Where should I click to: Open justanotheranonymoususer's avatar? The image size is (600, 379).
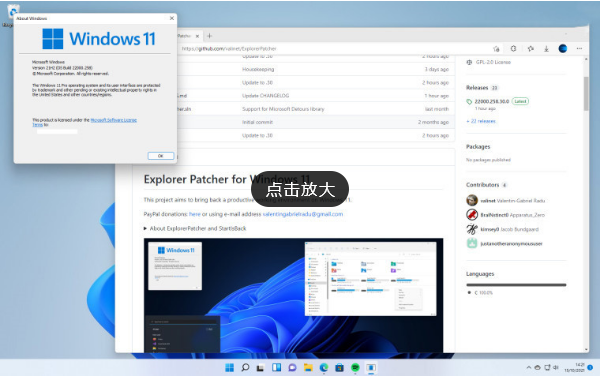[472, 243]
